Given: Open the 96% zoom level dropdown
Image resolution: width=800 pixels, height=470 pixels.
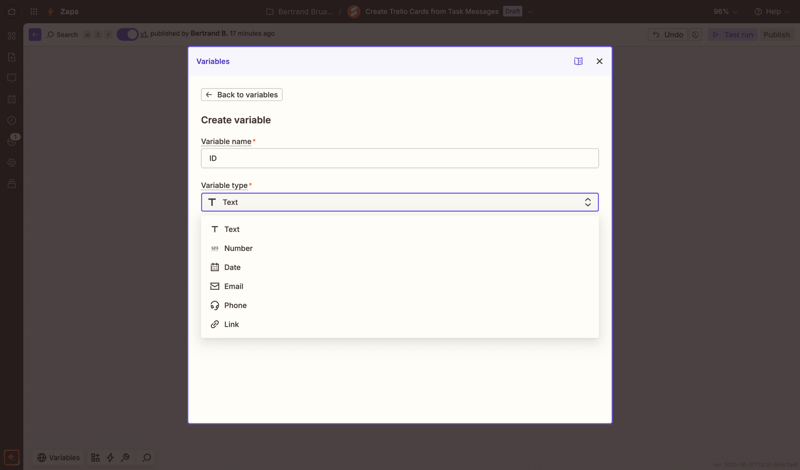Looking at the screenshot, I should (725, 11).
